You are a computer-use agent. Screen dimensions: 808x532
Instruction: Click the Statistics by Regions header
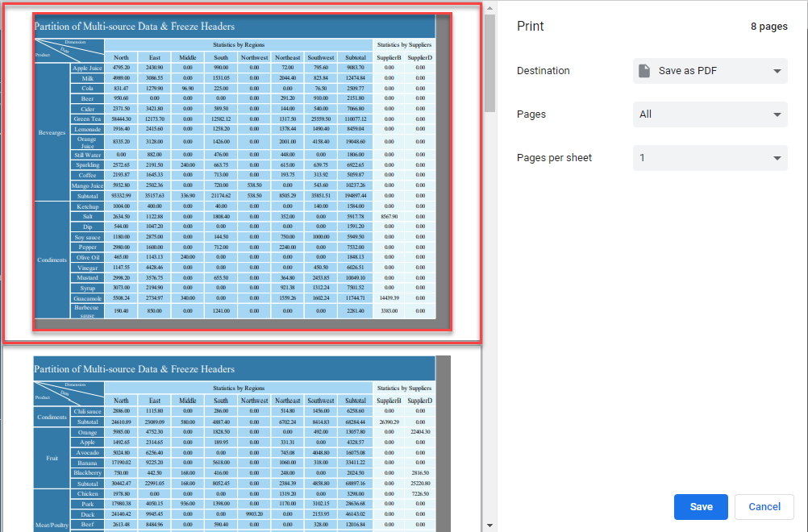point(238,45)
